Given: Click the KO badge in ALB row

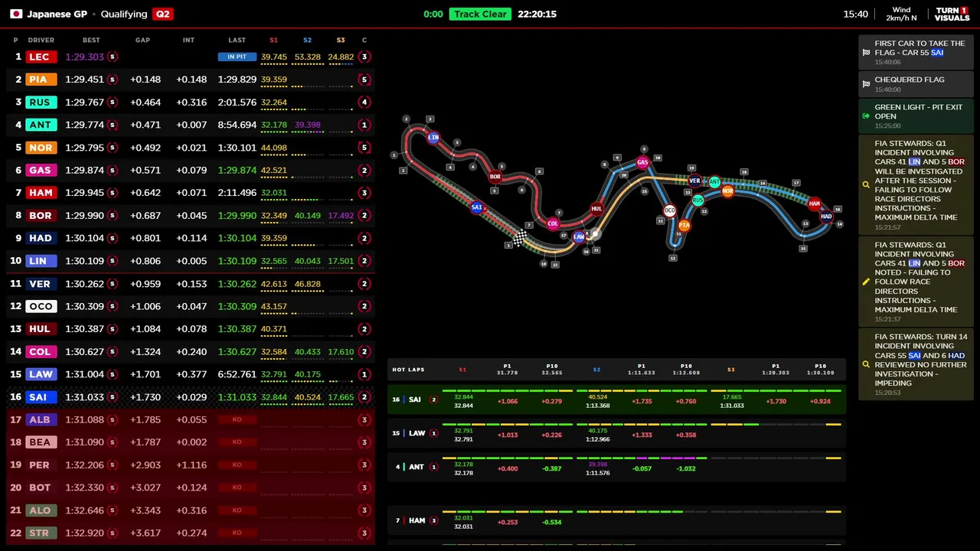Looking at the screenshot, I should 237,419.
